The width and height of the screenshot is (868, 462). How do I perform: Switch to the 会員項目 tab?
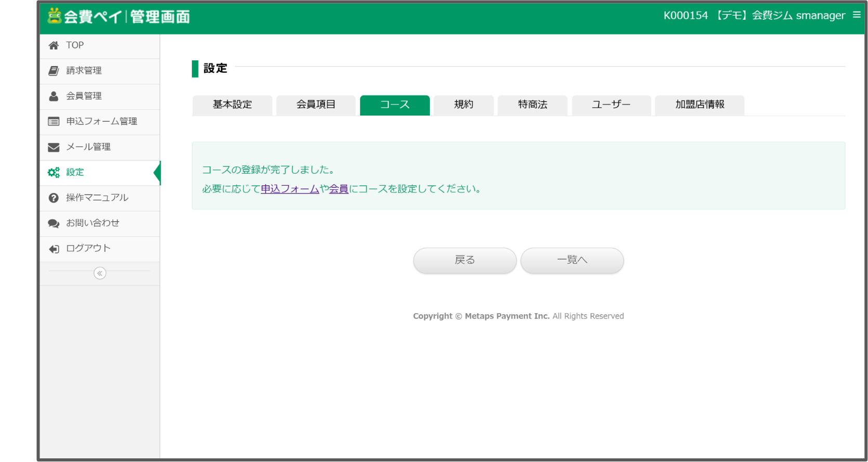316,105
